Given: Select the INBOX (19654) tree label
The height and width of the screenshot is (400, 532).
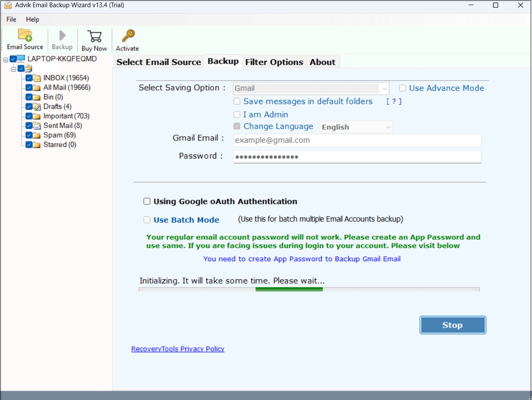Looking at the screenshot, I should tap(66, 78).
